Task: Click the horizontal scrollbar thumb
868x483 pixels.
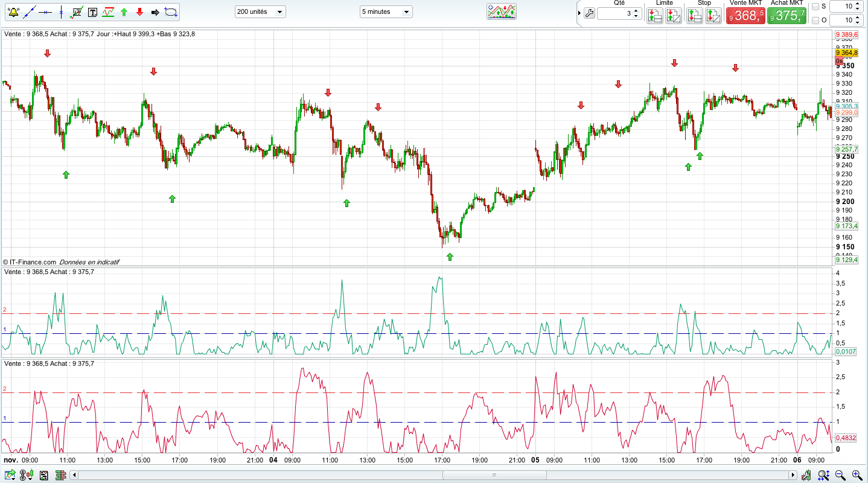Action: [x=494, y=475]
